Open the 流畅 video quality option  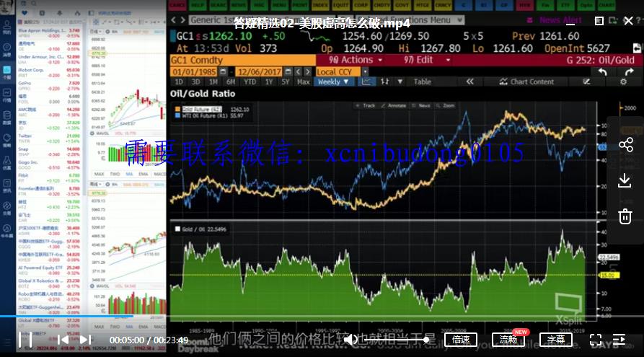[508, 340]
